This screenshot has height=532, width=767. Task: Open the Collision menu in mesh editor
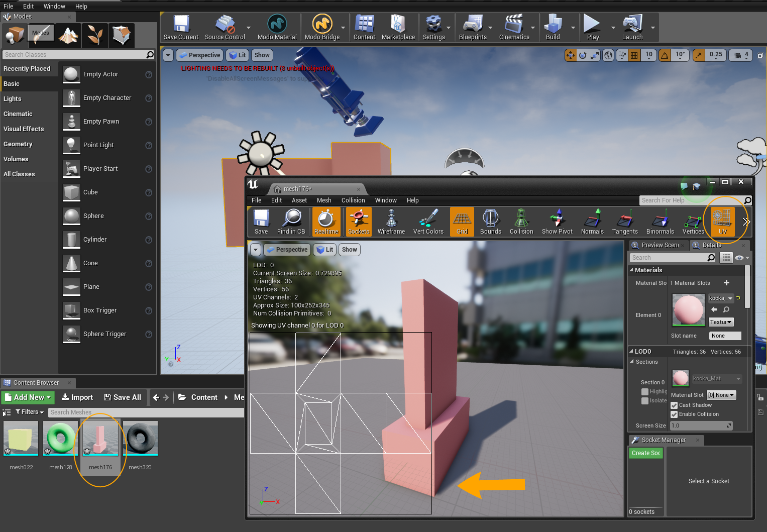353,200
